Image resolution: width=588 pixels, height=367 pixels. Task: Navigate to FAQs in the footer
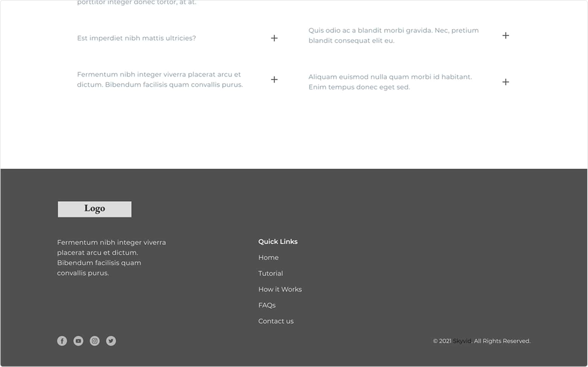click(x=267, y=305)
